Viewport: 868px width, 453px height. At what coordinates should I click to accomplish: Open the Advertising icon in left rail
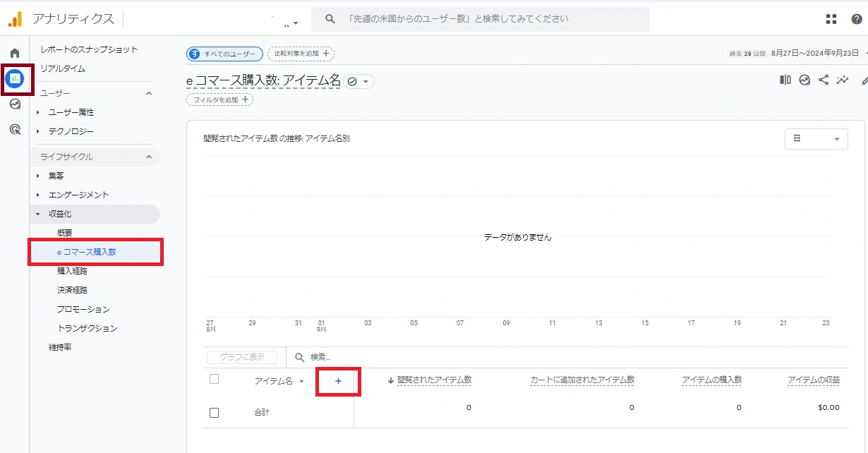coord(15,129)
